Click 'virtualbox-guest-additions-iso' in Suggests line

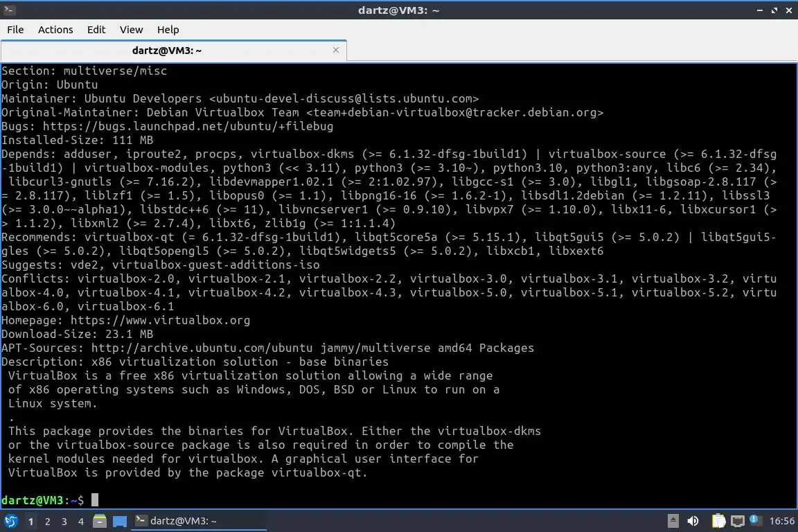click(216, 265)
